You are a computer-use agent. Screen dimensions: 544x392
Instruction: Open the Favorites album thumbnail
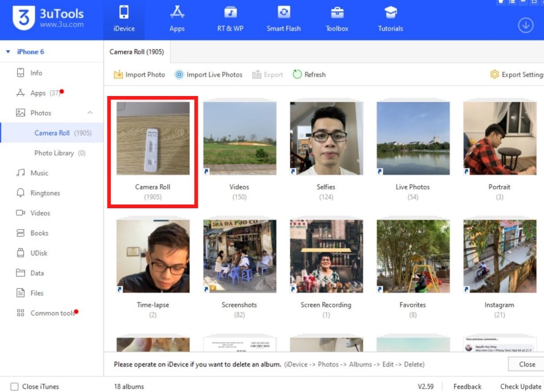click(413, 256)
